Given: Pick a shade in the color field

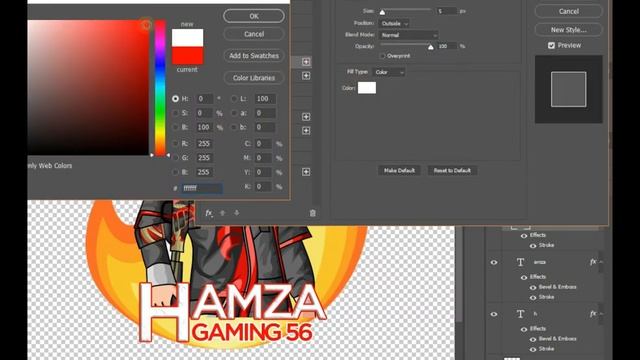Looking at the screenshot, I should pyautogui.click(x=88, y=88).
